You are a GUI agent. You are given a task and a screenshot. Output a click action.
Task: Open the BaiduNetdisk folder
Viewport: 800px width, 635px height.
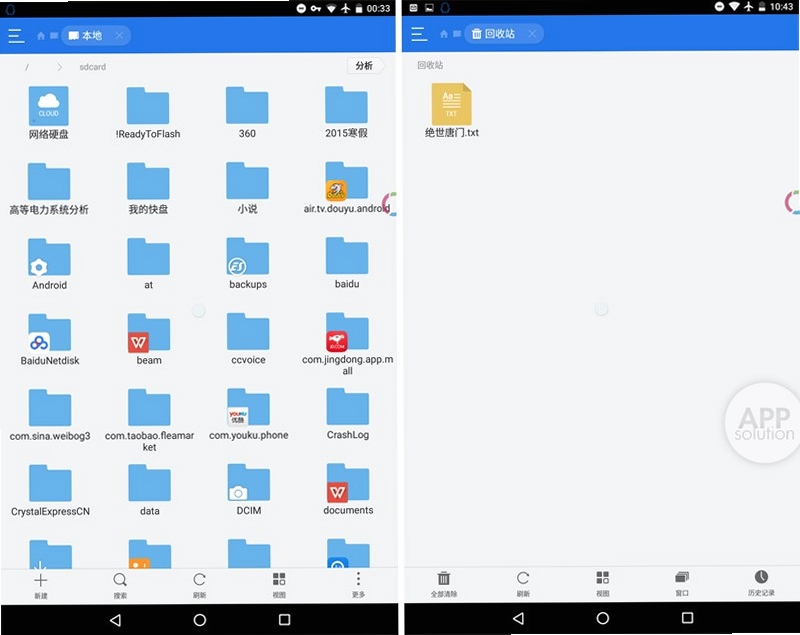click(x=50, y=340)
